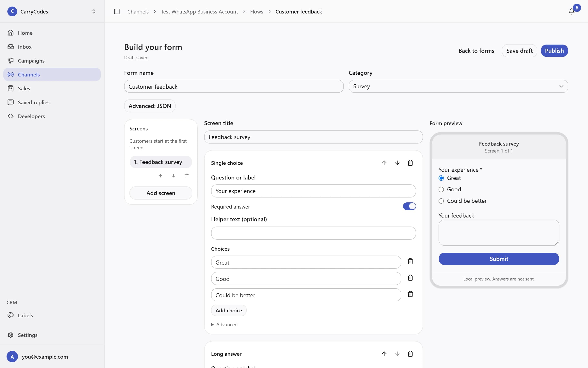Open Campaigns in the sidebar
588x368 pixels.
52,61
